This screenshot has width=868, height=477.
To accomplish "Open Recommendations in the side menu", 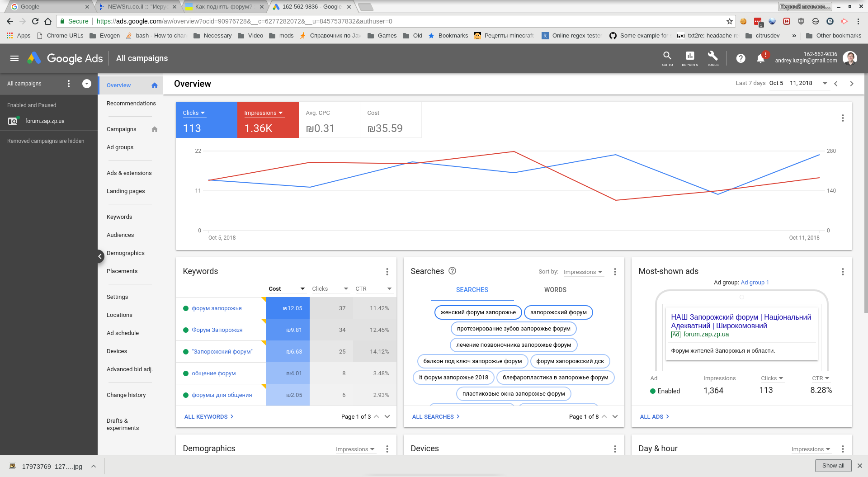I will pos(131,104).
